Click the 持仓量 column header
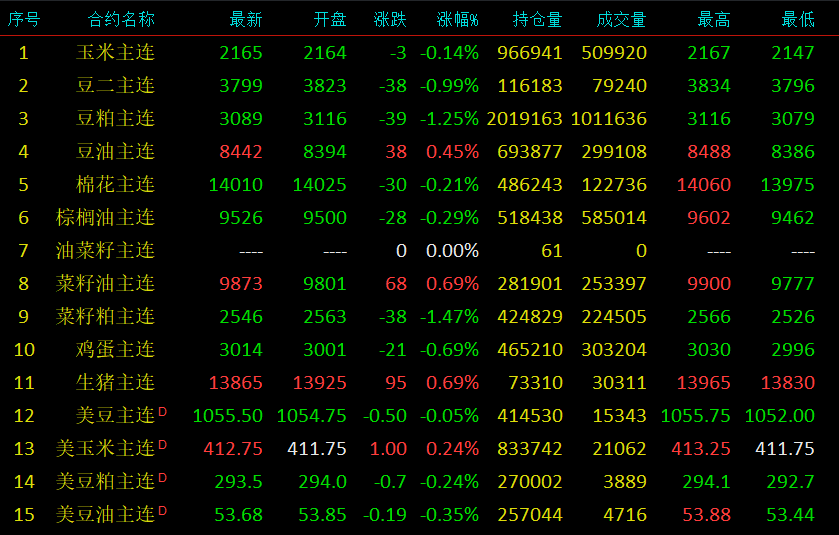 point(537,20)
